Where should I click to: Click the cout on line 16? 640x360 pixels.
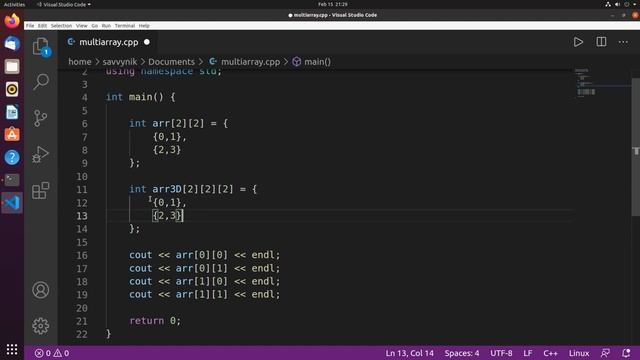pos(140,255)
